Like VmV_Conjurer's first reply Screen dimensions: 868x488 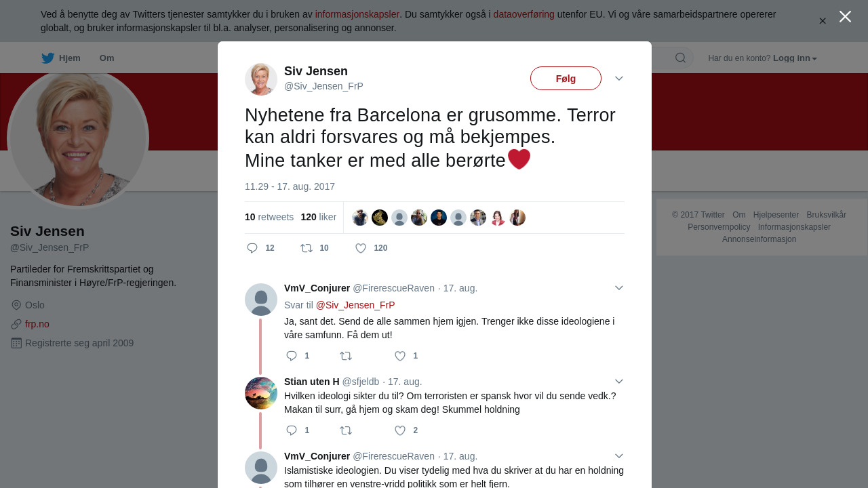tap(400, 356)
